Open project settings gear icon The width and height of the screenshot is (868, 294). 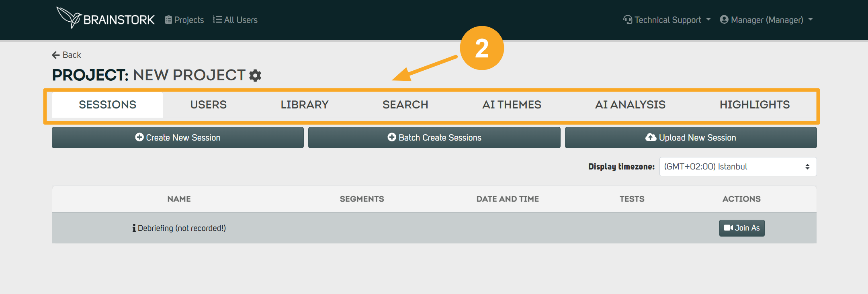[255, 76]
